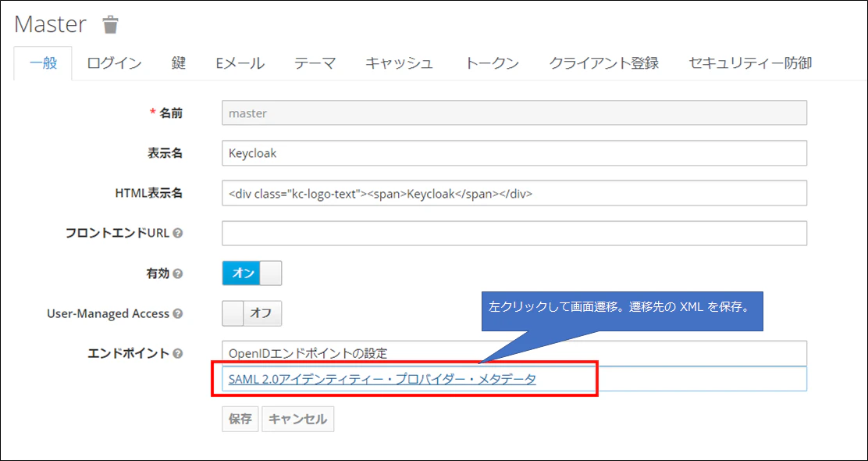Image resolution: width=868 pixels, height=461 pixels.
Task: Switch to the Eメール tab
Action: [240, 63]
